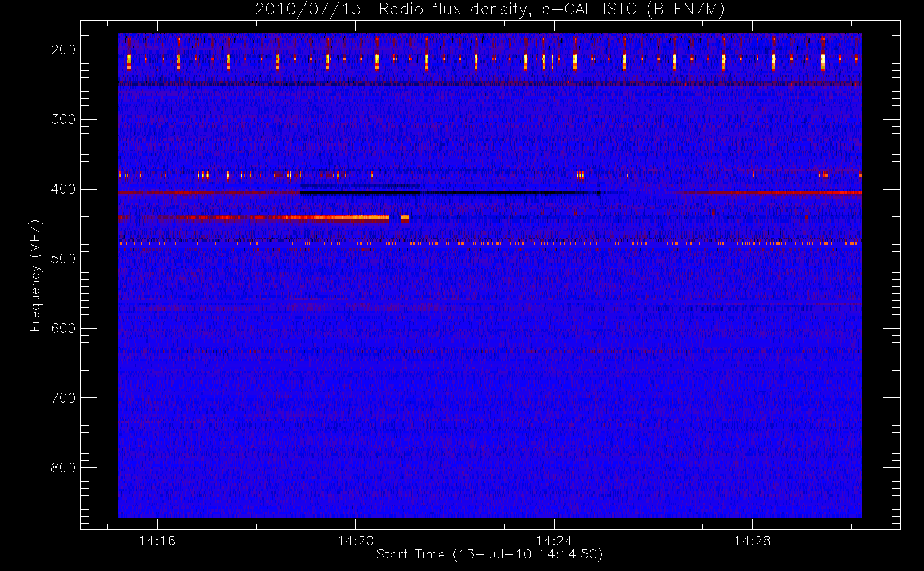Click the 200 frequency tick label
Image resolution: width=924 pixels, height=571 pixels.
coord(63,50)
